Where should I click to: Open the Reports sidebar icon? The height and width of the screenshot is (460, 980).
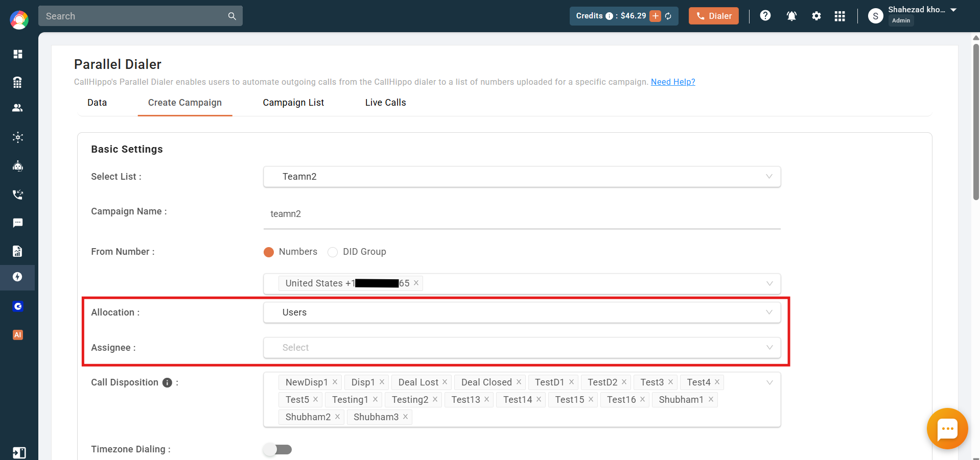click(18, 251)
